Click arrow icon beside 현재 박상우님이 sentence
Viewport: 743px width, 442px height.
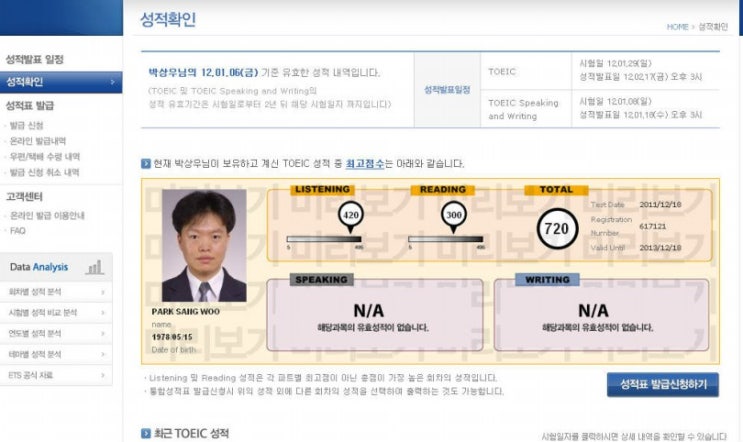146,163
